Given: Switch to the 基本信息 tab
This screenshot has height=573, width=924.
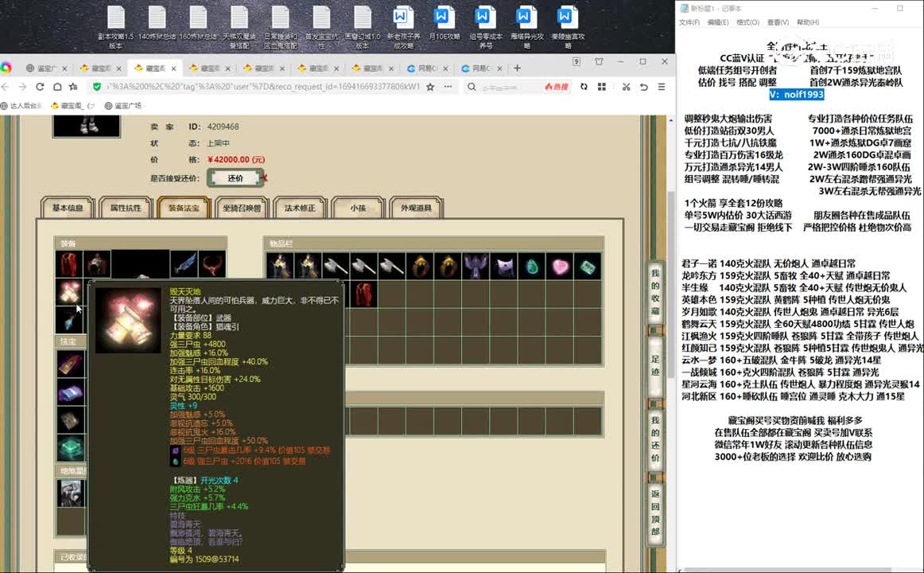Looking at the screenshot, I should (68, 208).
